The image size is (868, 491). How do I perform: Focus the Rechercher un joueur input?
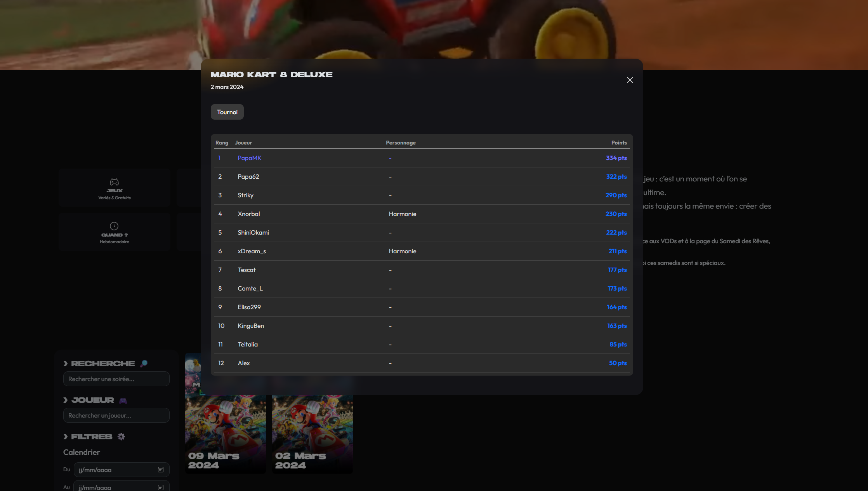(x=116, y=415)
